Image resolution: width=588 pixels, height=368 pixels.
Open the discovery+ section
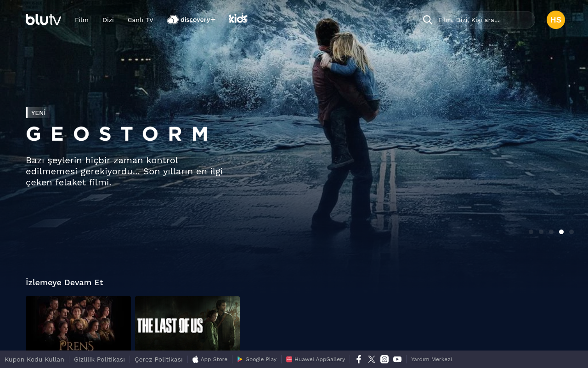(191, 20)
